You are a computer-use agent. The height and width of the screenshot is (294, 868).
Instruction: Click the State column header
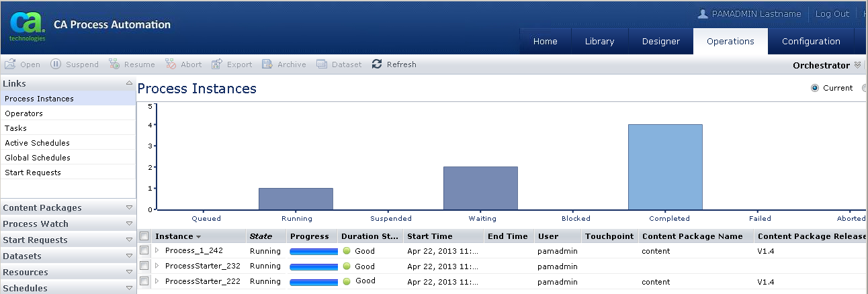tap(267, 236)
